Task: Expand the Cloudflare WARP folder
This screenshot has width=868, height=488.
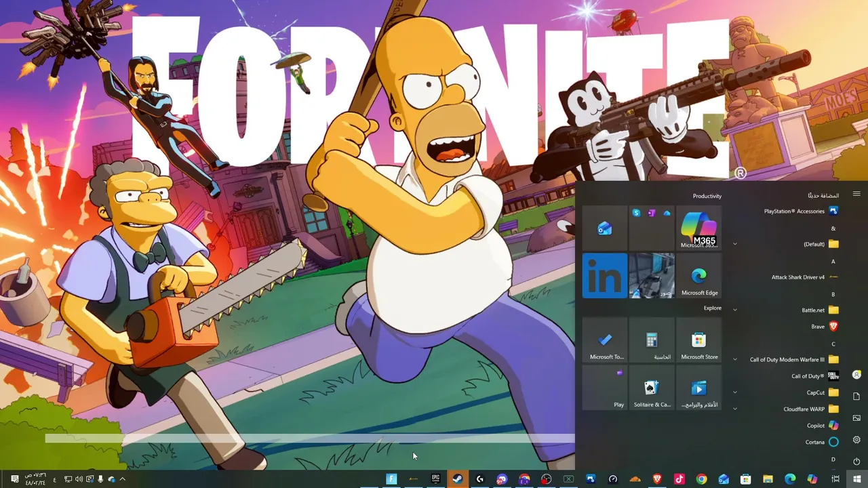Action: point(787,409)
